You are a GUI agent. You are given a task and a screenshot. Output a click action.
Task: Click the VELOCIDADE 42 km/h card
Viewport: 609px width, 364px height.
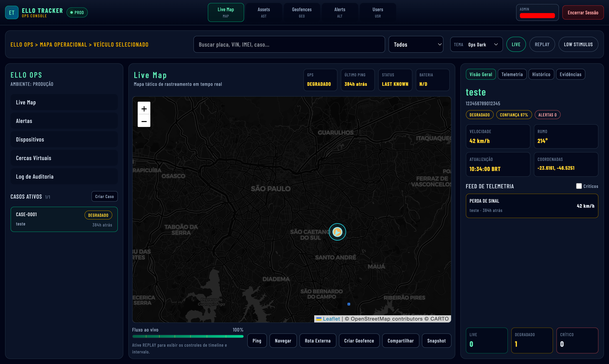[498, 136]
